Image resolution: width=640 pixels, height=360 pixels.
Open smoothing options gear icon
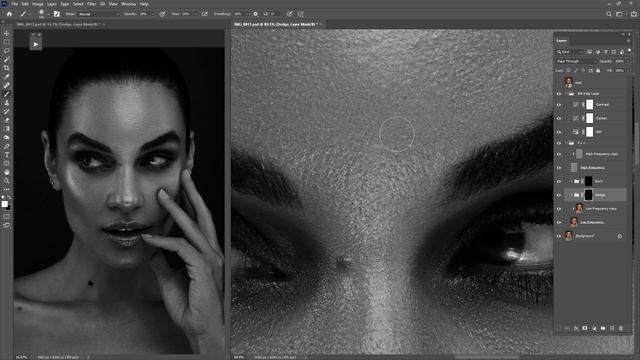click(256, 14)
